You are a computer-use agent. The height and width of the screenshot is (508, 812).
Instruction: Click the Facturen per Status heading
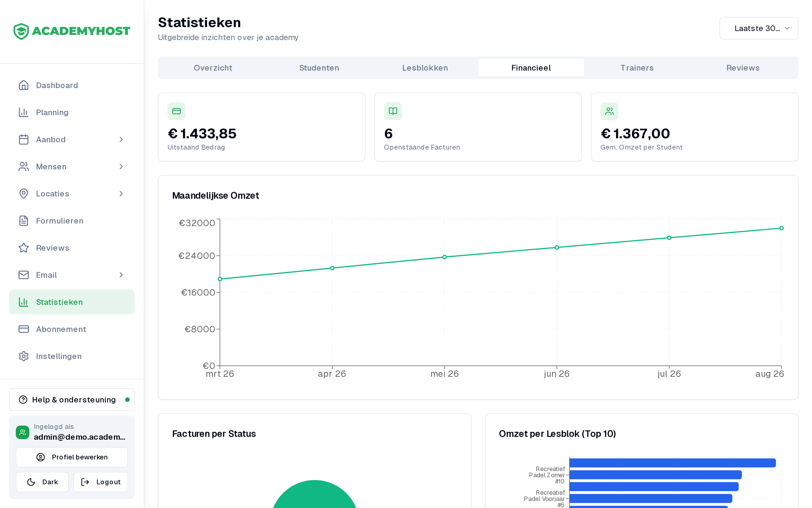coord(214,434)
